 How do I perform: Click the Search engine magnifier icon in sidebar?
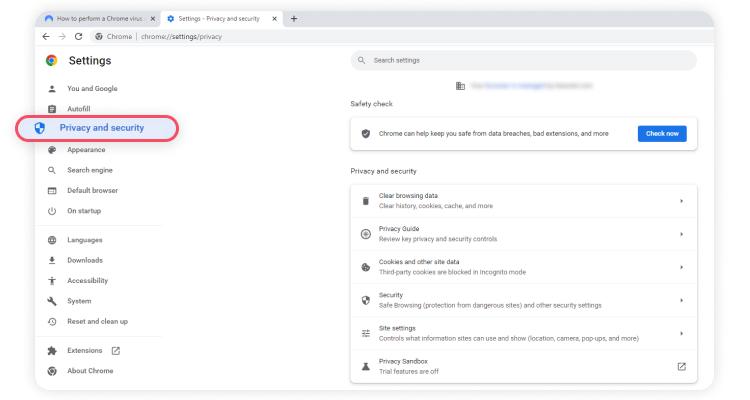[x=52, y=170]
